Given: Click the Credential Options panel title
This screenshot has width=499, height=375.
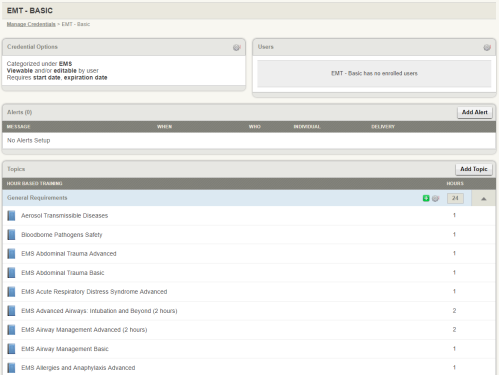Looking at the screenshot, I should point(32,47).
